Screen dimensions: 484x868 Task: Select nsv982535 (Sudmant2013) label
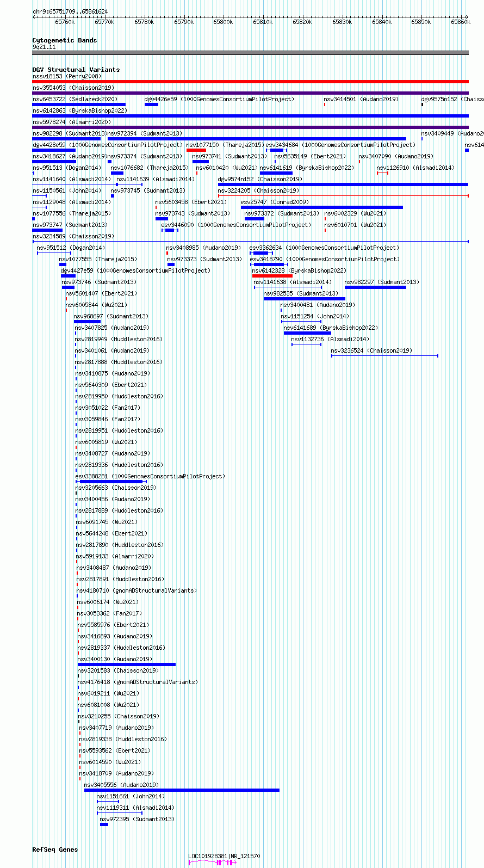point(301,293)
